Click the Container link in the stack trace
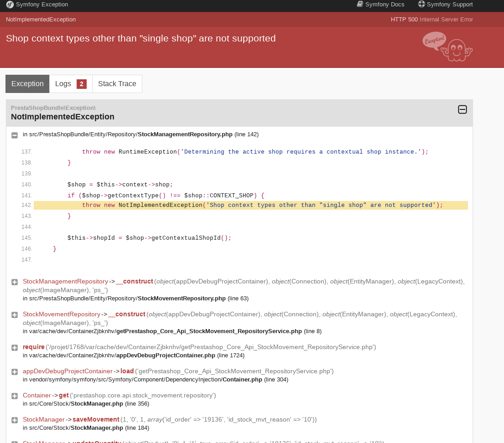 tap(36, 395)
